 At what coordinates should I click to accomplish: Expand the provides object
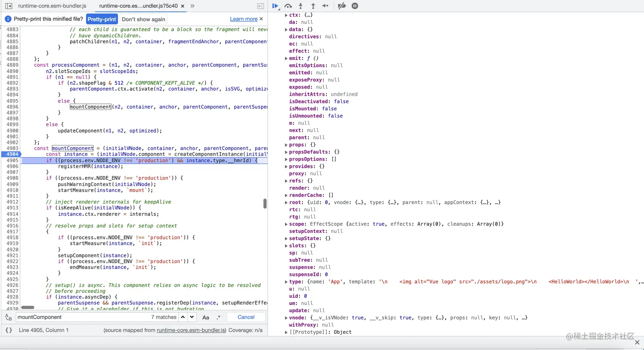click(x=286, y=166)
